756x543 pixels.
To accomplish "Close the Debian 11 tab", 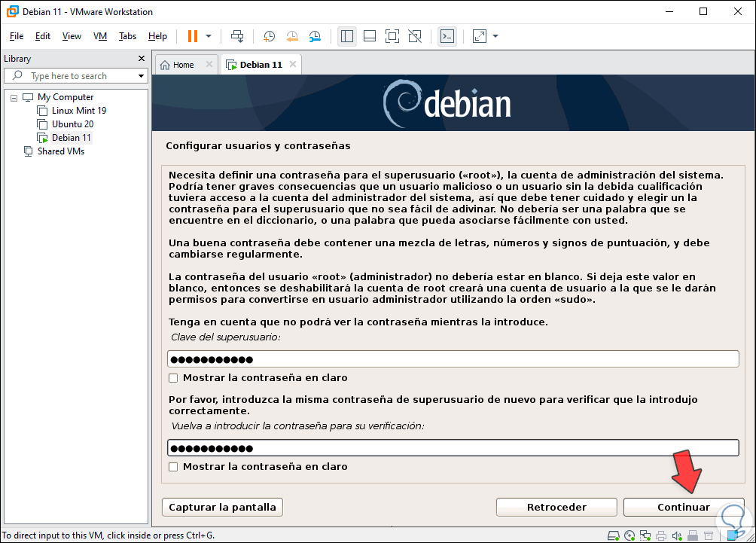I will (293, 64).
